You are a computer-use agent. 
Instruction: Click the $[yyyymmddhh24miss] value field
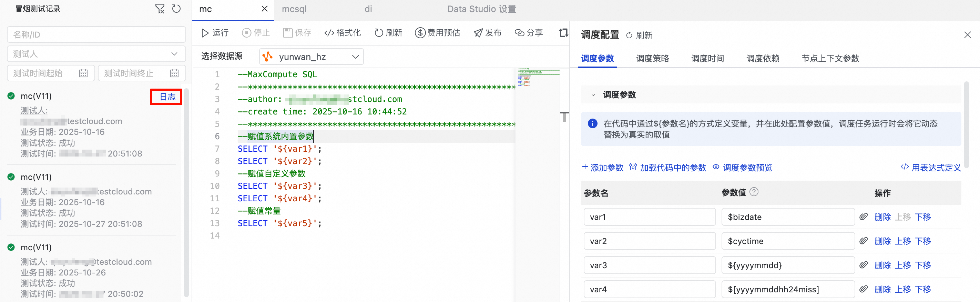click(788, 290)
